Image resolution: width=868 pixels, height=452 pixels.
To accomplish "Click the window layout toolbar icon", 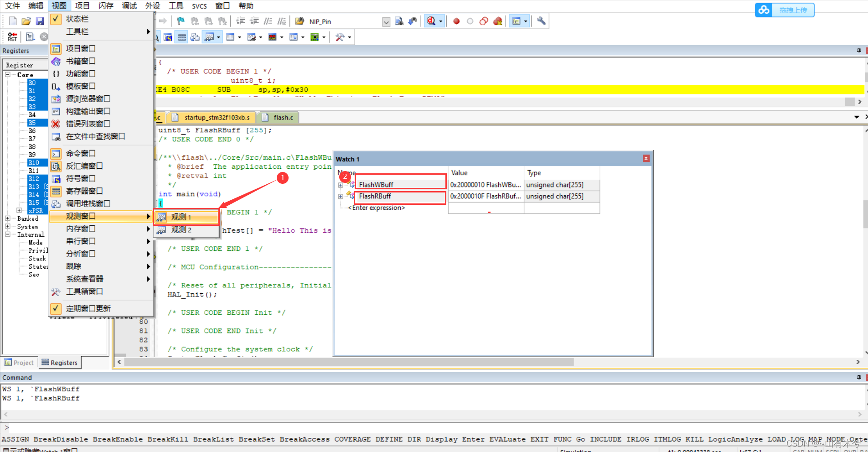I will point(516,21).
